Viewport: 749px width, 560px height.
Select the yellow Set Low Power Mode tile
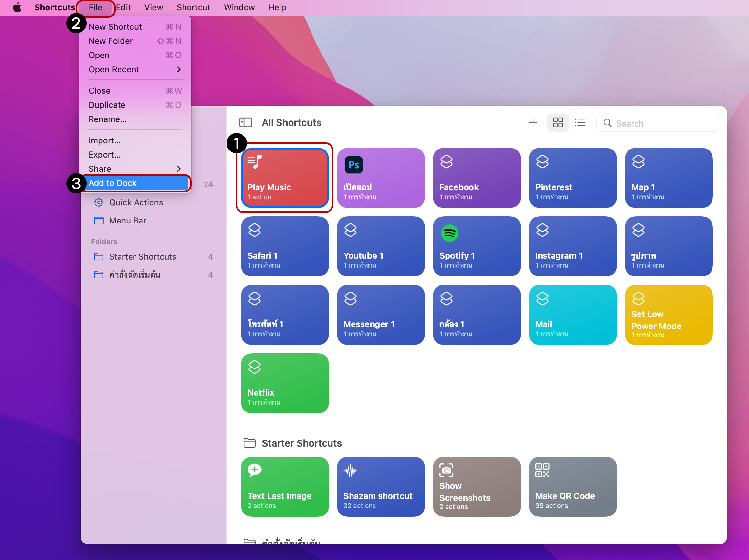click(669, 315)
